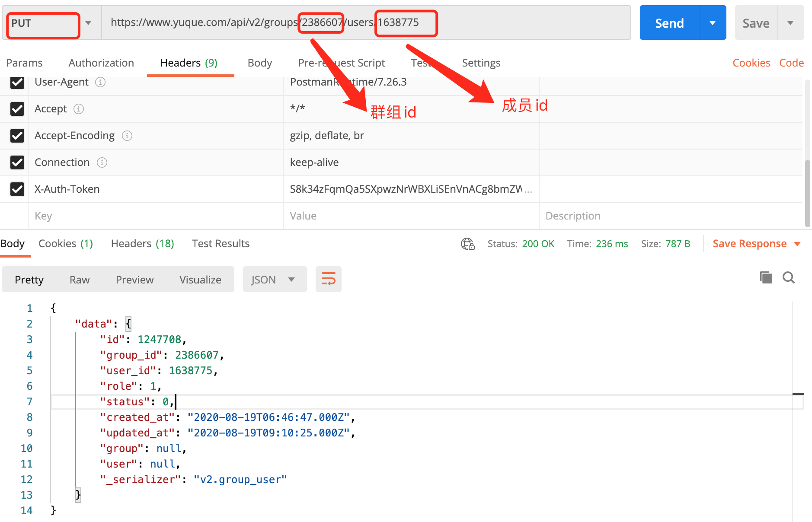This screenshot has height=522, width=812.
Task: Expand the Send button options arrow
Action: click(x=713, y=23)
